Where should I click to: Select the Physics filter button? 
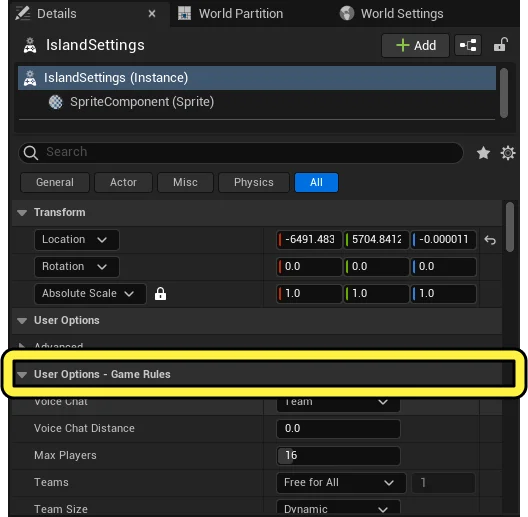pos(254,183)
